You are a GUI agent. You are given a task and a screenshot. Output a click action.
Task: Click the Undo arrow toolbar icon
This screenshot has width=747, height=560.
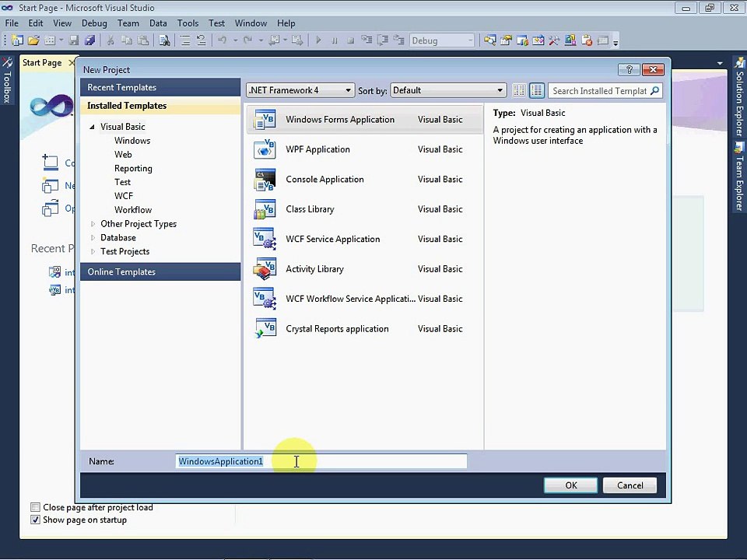[222, 40]
